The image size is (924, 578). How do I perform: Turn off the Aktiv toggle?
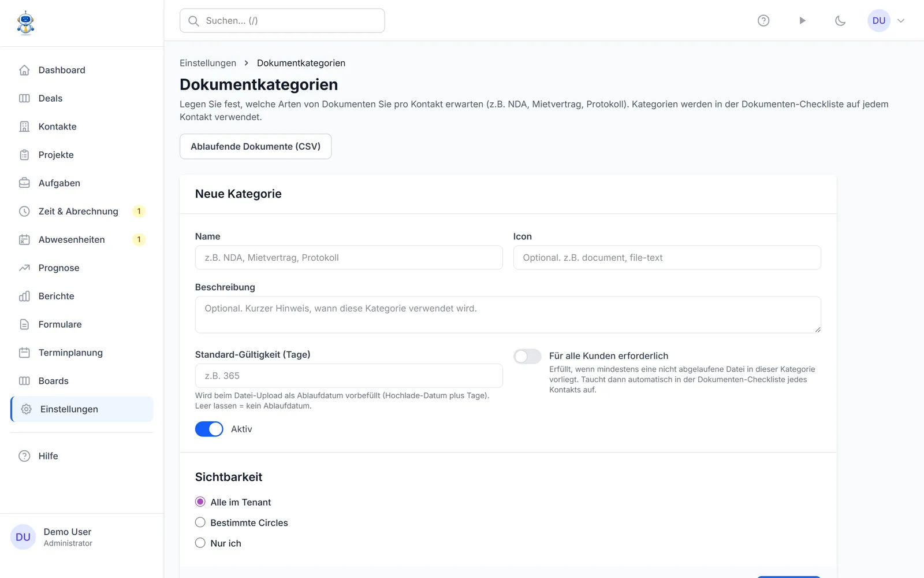pyautogui.click(x=209, y=429)
